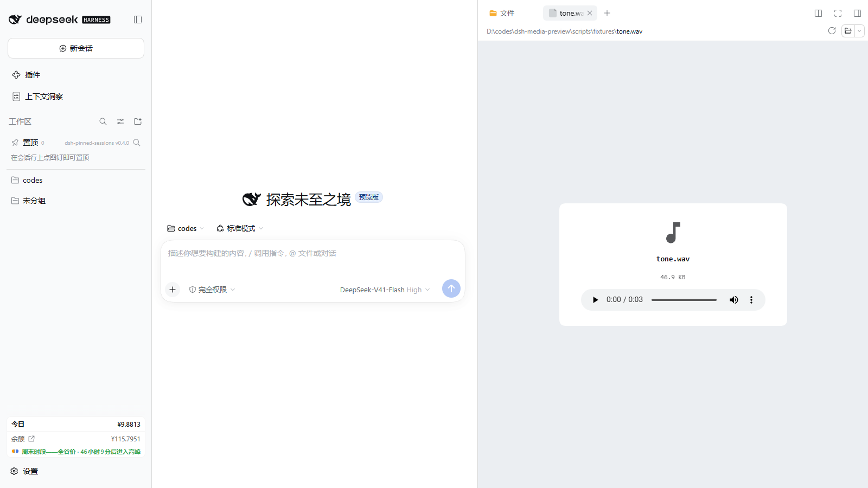868x488 pixels.
Task: Expand the 标准模式 mode dropdown
Action: tap(240, 228)
